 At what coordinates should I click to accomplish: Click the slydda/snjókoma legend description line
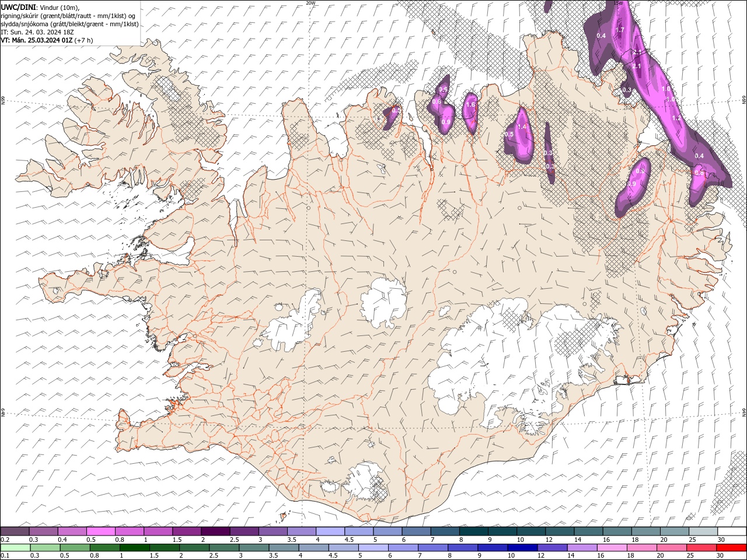click(x=69, y=24)
